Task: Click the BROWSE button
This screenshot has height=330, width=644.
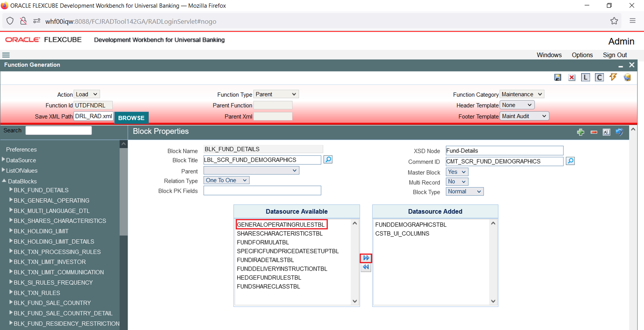Action: 131,118
